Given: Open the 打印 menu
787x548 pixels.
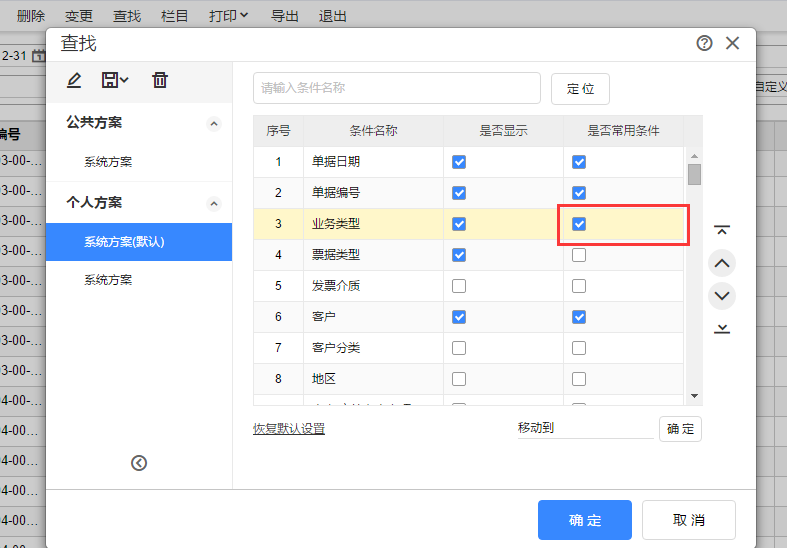Looking at the screenshot, I should tap(229, 16).
